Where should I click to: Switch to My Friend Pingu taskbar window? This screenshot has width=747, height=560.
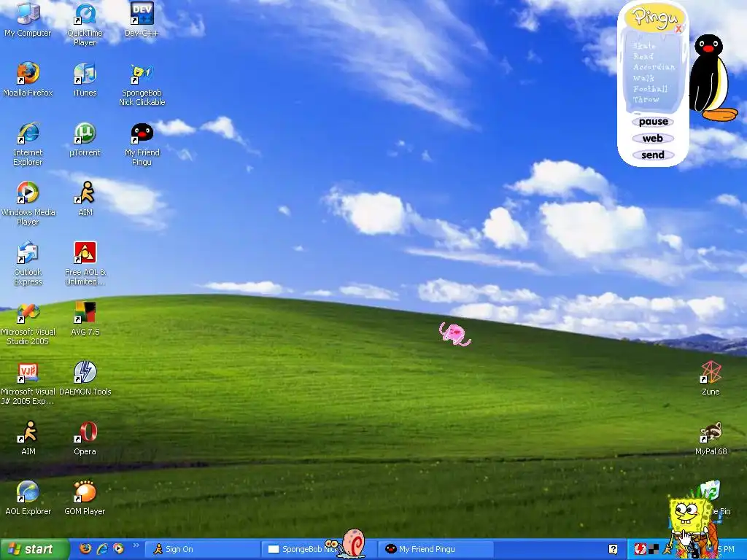436,549
